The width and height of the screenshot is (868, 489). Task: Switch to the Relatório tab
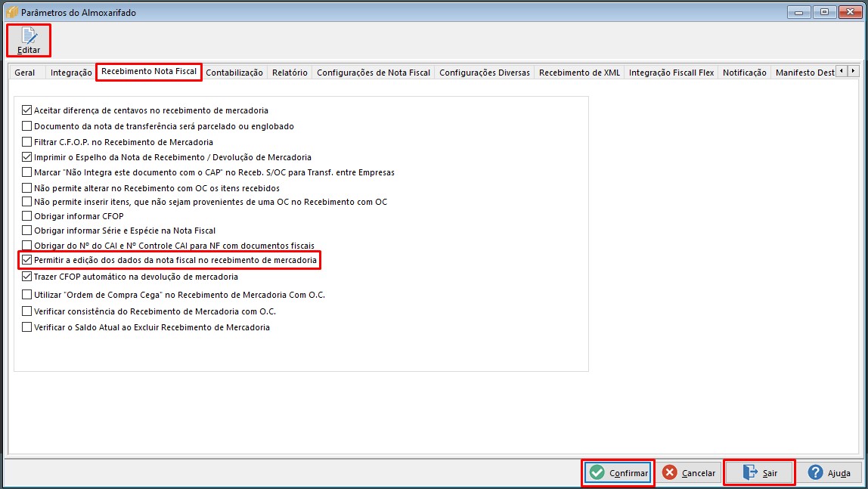[290, 73]
